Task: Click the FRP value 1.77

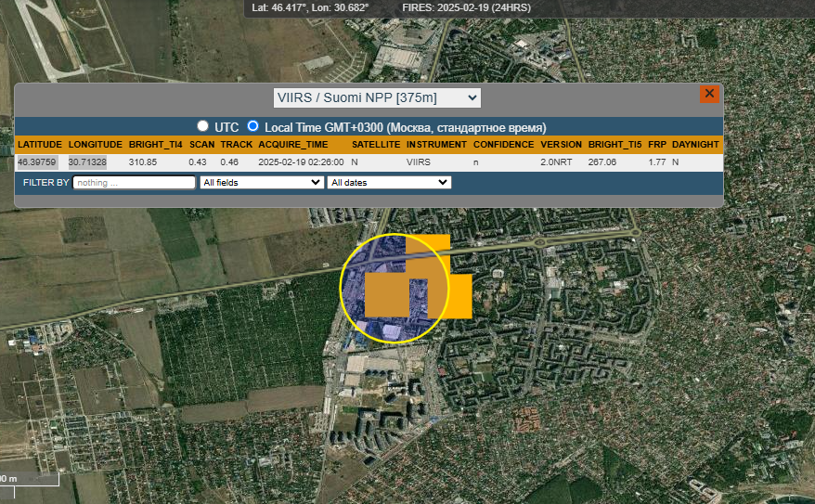Action: tap(657, 162)
